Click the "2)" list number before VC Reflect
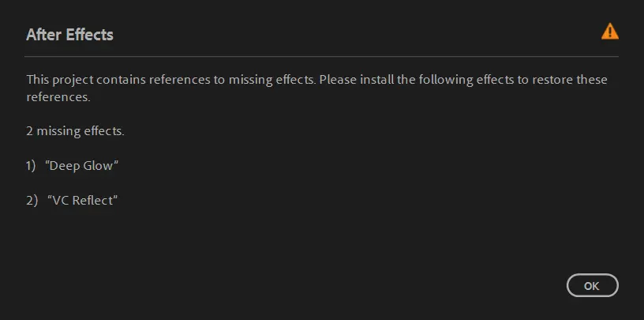The image size is (644, 320). click(32, 201)
